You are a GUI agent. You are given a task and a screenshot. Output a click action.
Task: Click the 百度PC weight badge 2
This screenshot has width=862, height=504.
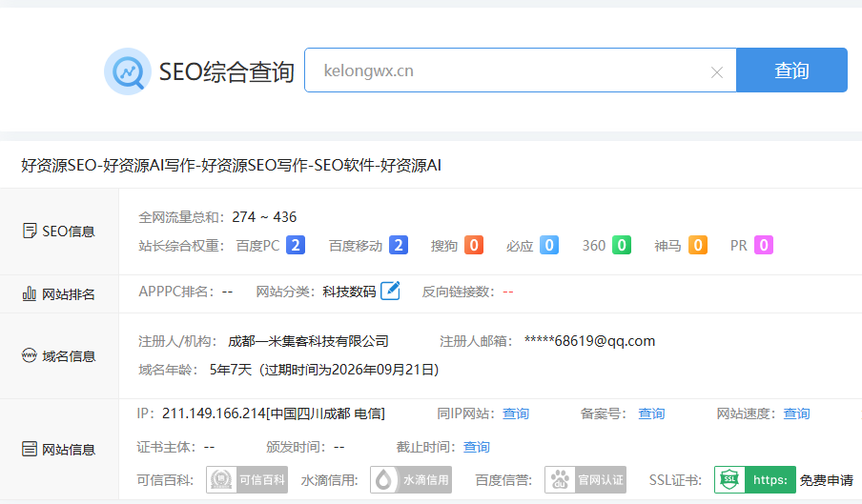(296, 246)
